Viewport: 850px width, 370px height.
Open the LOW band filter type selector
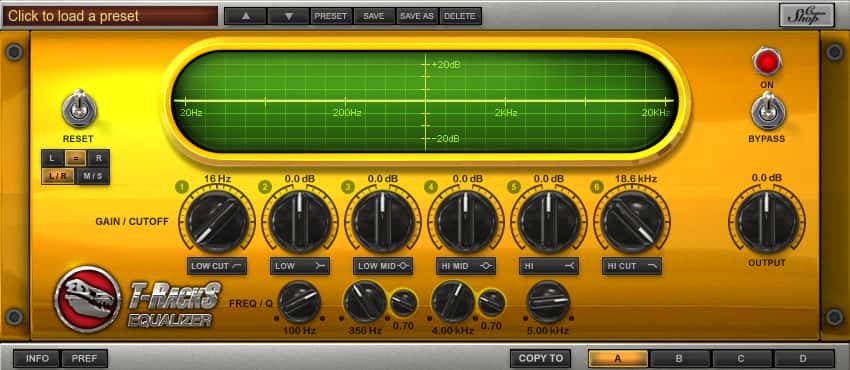300,266
